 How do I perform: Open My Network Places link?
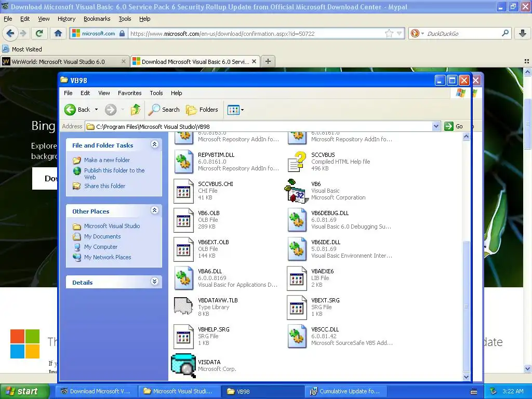click(x=108, y=257)
